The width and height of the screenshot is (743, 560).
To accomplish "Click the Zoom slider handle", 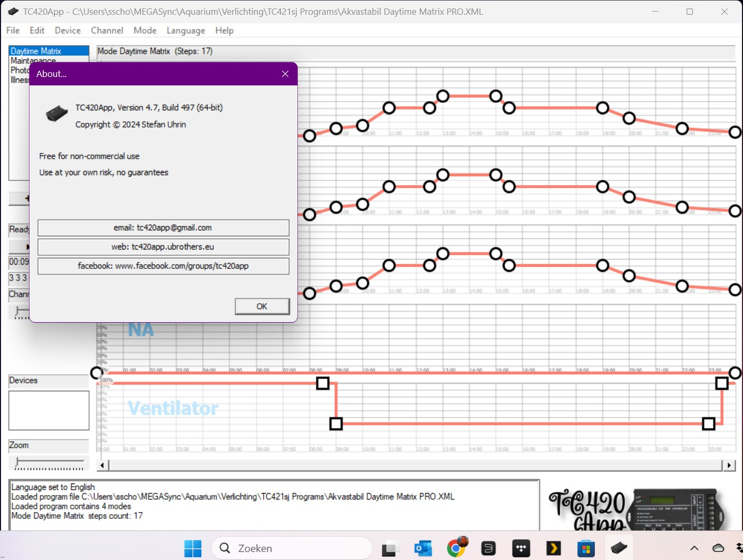I will tap(17, 462).
